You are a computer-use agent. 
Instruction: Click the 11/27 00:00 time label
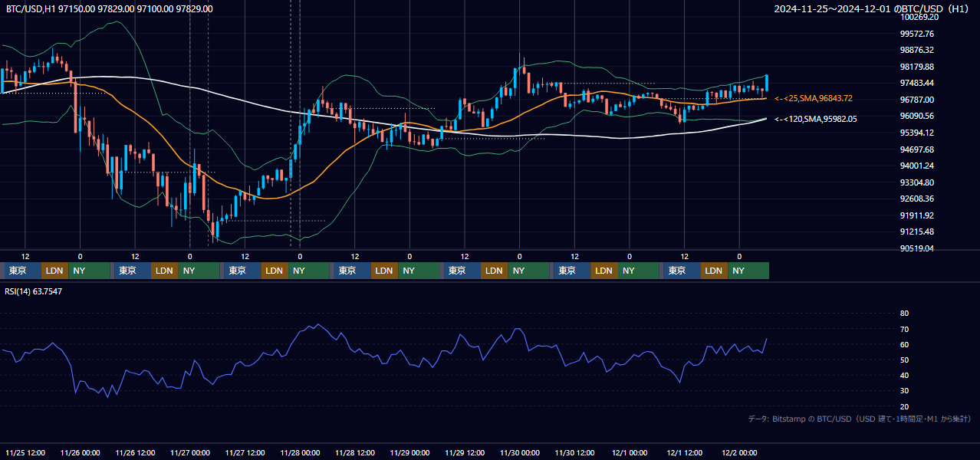(x=189, y=452)
